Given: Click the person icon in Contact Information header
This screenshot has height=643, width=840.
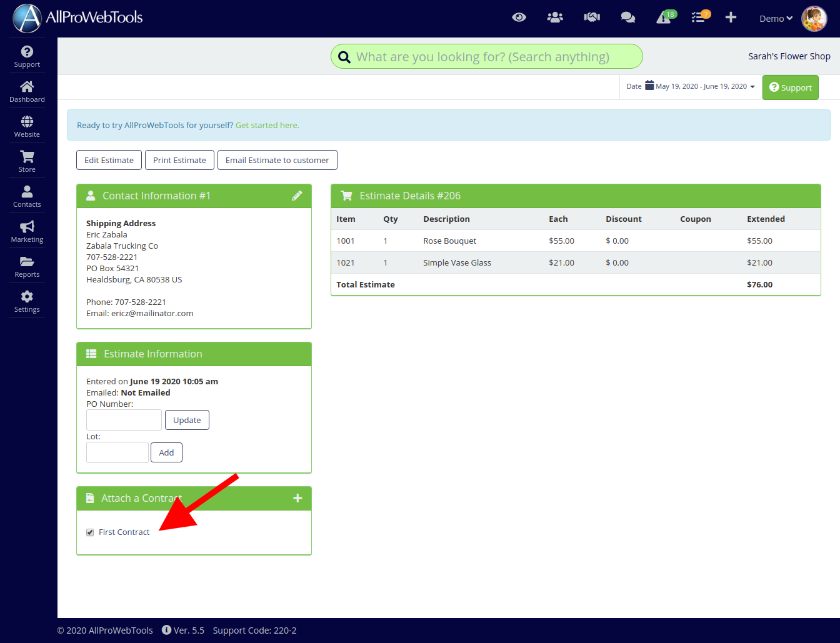Looking at the screenshot, I should (x=91, y=196).
